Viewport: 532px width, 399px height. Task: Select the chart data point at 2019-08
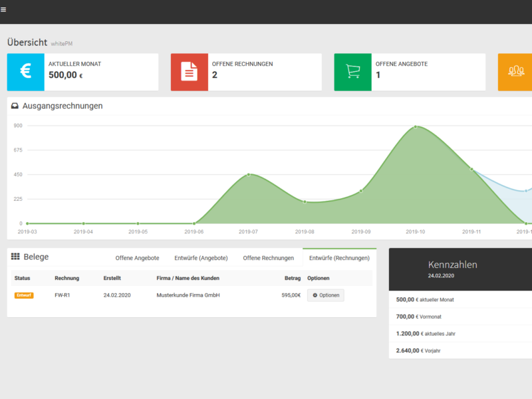pos(305,202)
